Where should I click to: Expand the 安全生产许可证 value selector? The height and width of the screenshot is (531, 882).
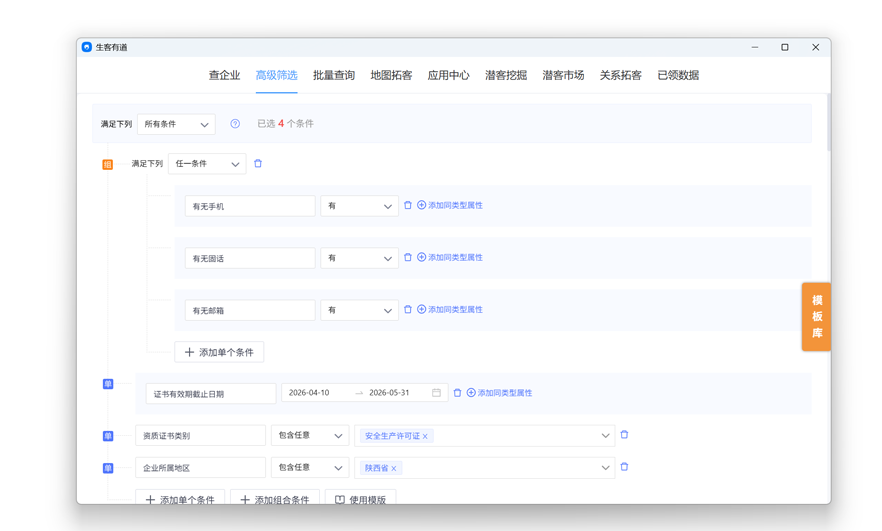(x=605, y=435)
